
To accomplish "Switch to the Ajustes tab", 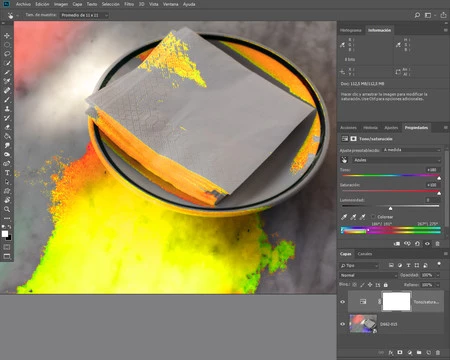I will coord(391,128).
